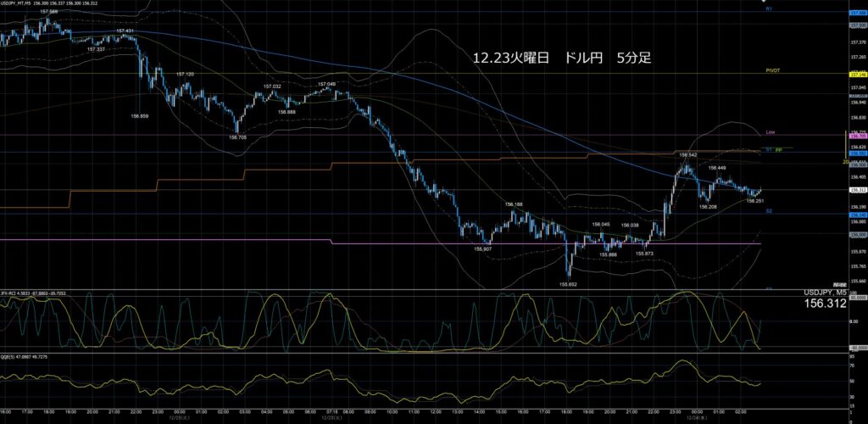
Task: Select the 156.188 price label on chart
Action: point(514,204)
